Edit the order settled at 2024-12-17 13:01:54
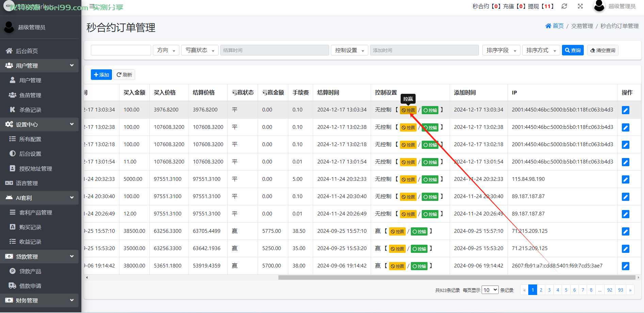The image size is (644, 313). pos(626,162)
